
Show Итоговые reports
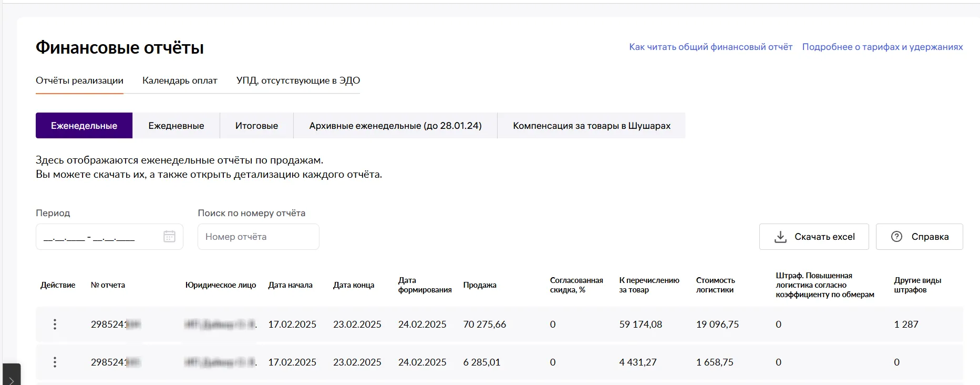[x=256, y=126]
